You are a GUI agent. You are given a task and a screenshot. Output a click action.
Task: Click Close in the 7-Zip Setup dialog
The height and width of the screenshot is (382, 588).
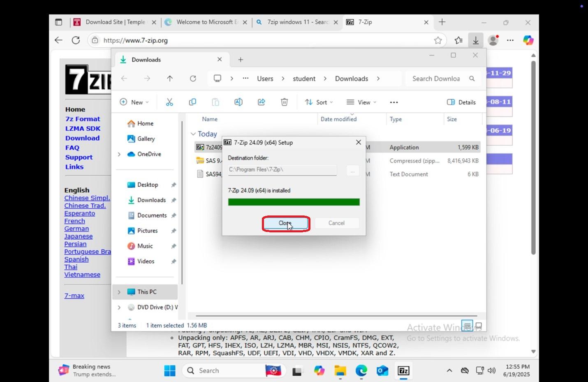pyautogui.click(x=286, y=223)
